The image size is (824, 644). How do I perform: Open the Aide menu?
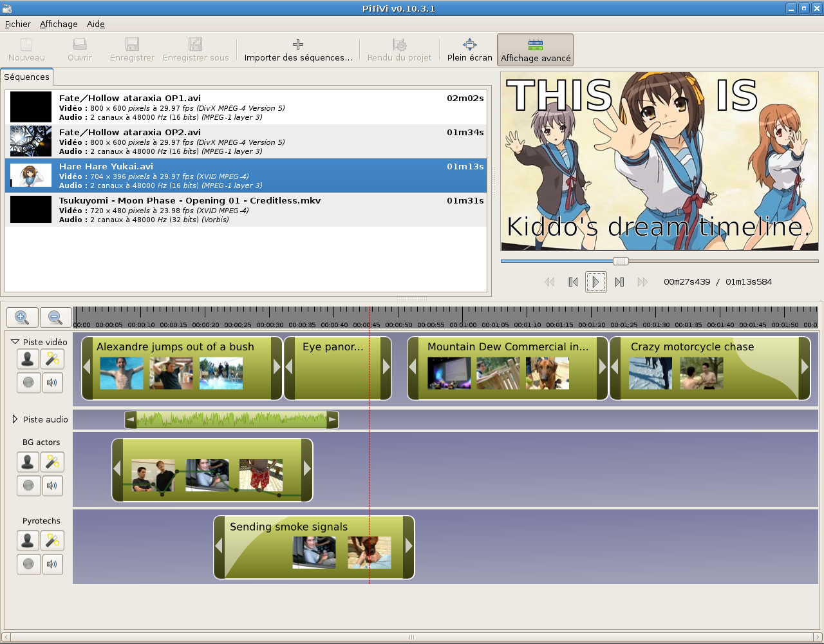pos(96,24)
